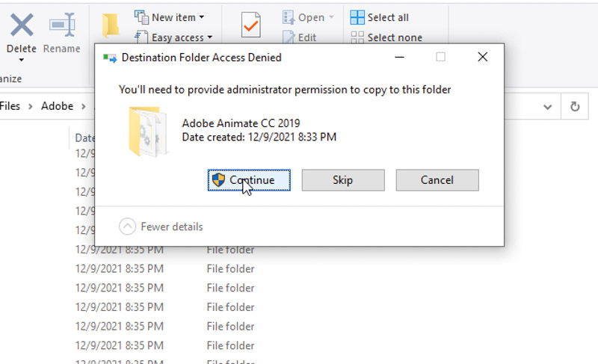Expand the Easy access dropdown
Viewport: 598px width, 364px height.
(173, 37)
